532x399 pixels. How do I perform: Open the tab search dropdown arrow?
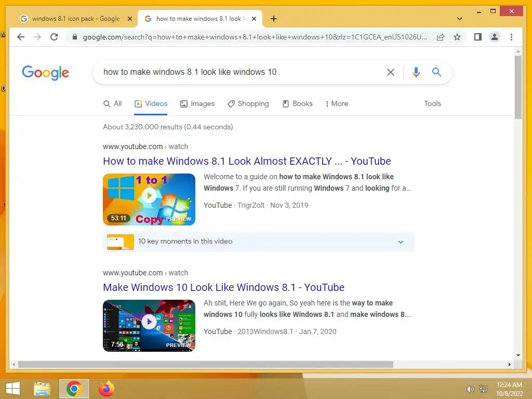click(460, 19)
